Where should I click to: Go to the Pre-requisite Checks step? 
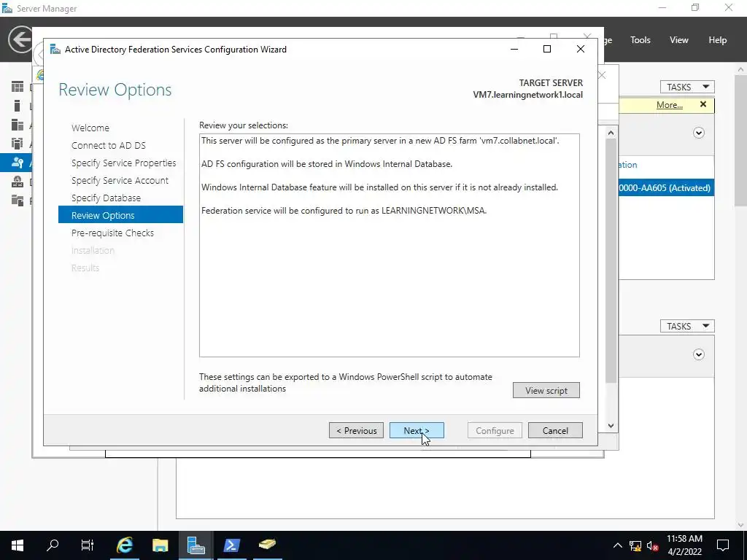(112, 233)
